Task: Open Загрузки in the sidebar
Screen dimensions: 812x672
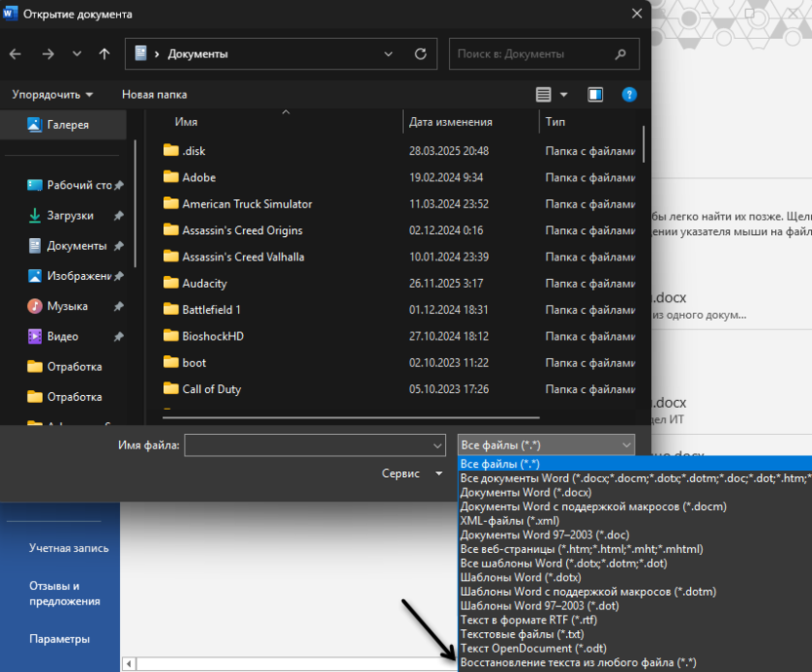Action: tap(61, 216)
